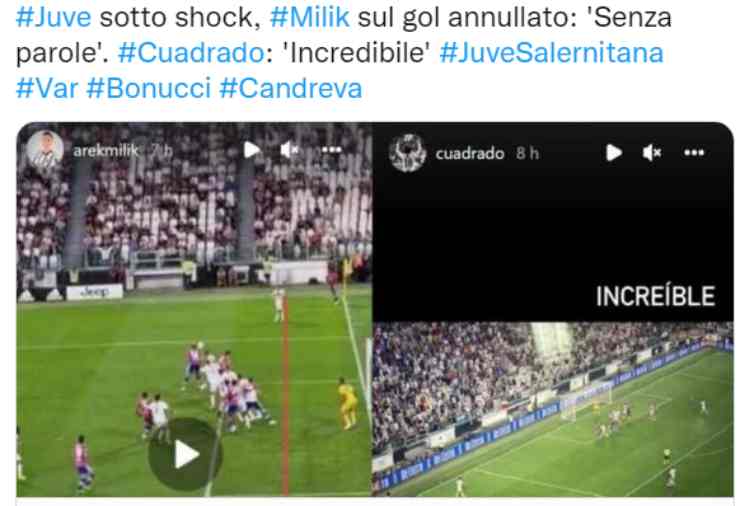This screenshot has height=506, width=740.
Task: Toggle the mute icon on arekmilik story
Action: coord(289,150)
